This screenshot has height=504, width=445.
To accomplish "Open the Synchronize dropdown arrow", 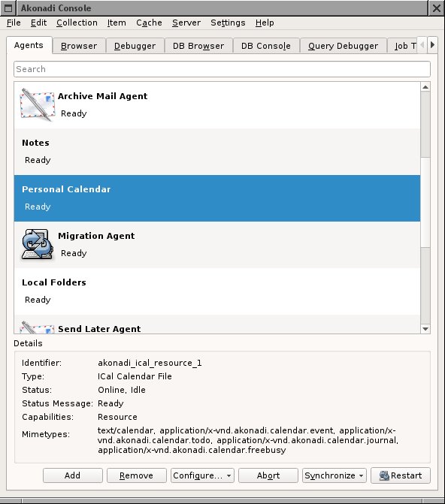I will 361,475.
